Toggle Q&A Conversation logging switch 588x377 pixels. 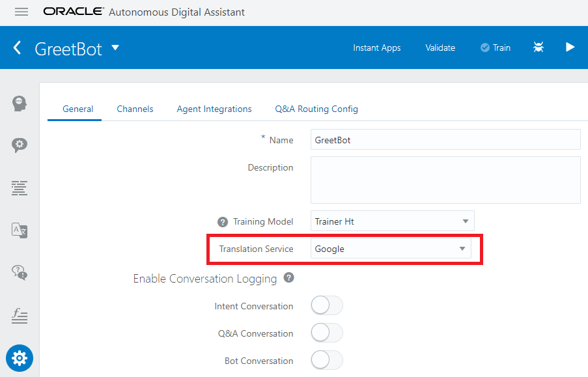327,333
